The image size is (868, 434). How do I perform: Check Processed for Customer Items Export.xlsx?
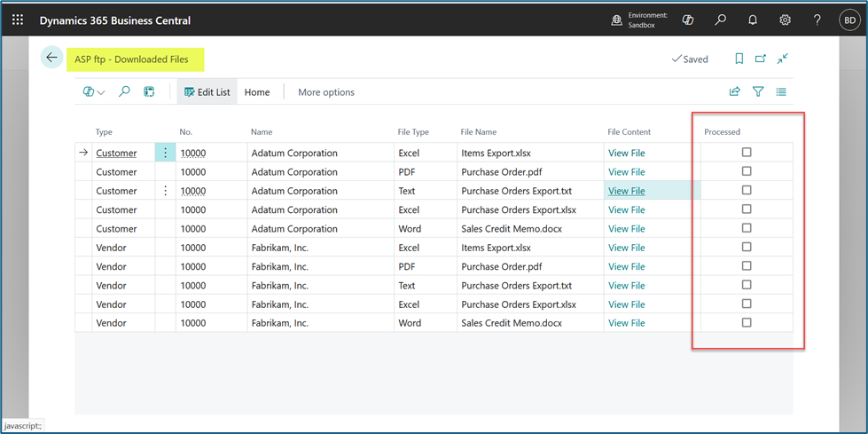pyautogui.click(x=747, y=153)
